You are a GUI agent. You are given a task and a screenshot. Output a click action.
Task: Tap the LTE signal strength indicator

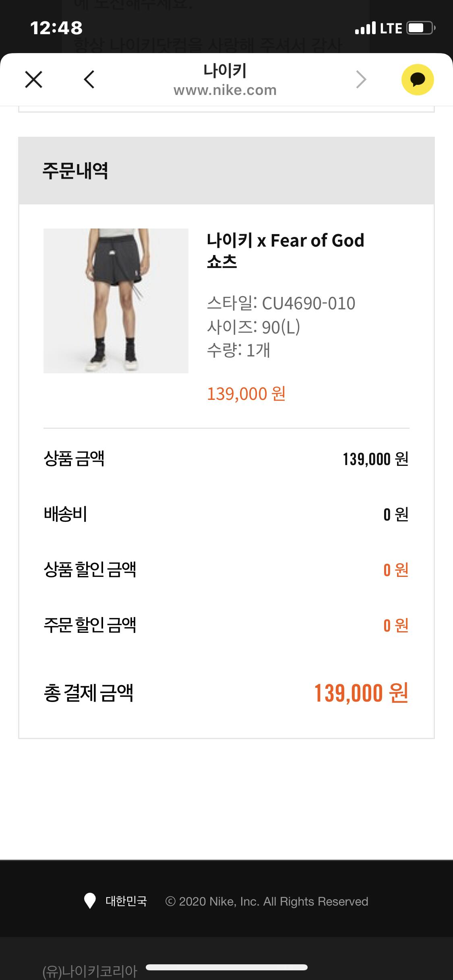coord(365,28)
